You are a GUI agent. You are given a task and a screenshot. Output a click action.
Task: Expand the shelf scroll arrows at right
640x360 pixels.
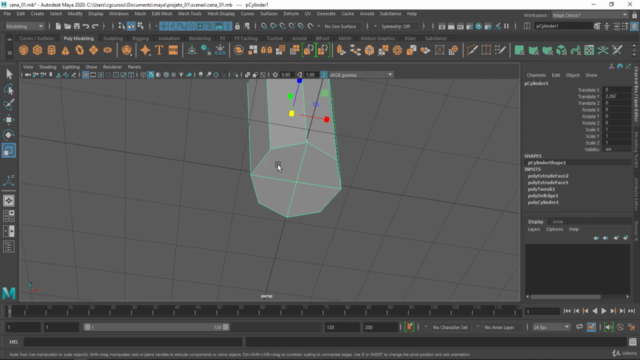tap(634, 51)
